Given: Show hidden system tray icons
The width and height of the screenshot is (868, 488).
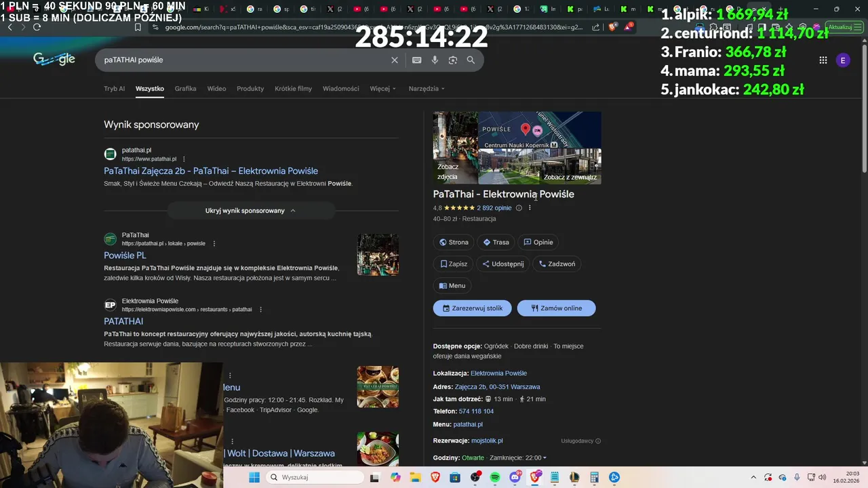Looking at the screenshot, I should [x=753, y=477].
